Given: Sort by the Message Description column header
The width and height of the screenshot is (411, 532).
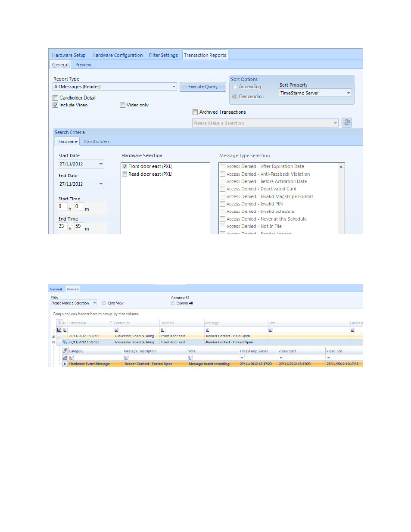Looking at the screenshot, I should [x=155, y=351].
